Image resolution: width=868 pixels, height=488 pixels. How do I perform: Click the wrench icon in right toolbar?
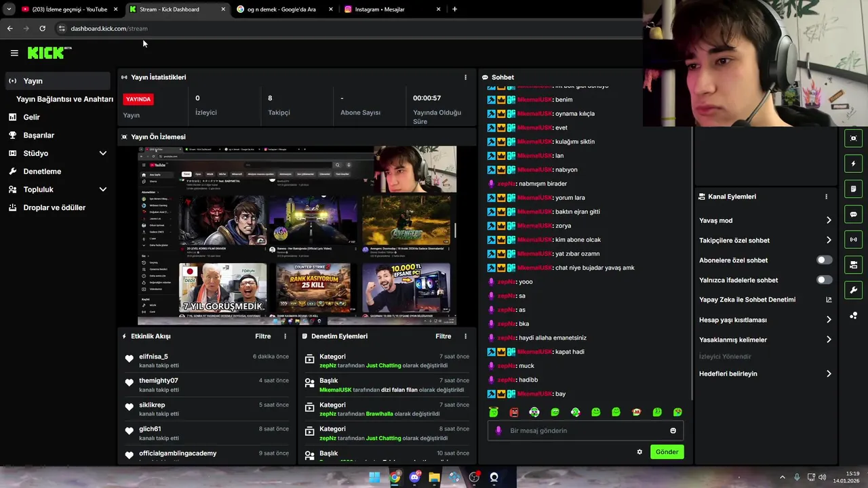tap(854, 290)
